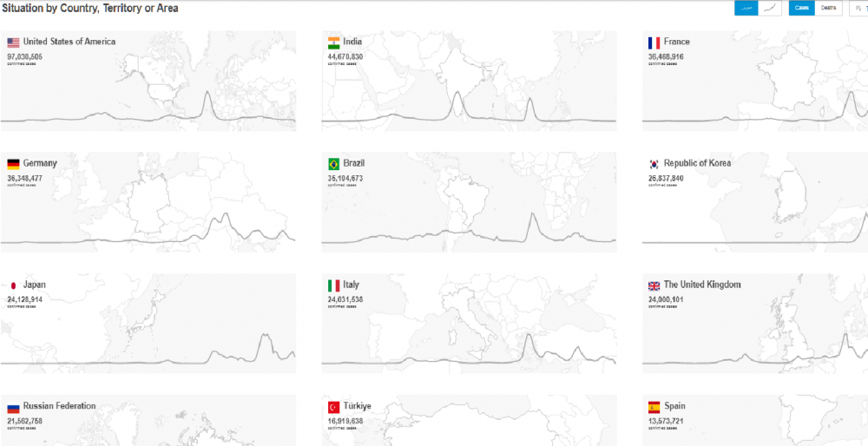The height and width of the screenshot is (446, 868).
Task: Click the France flag icon
Action: 654,43
